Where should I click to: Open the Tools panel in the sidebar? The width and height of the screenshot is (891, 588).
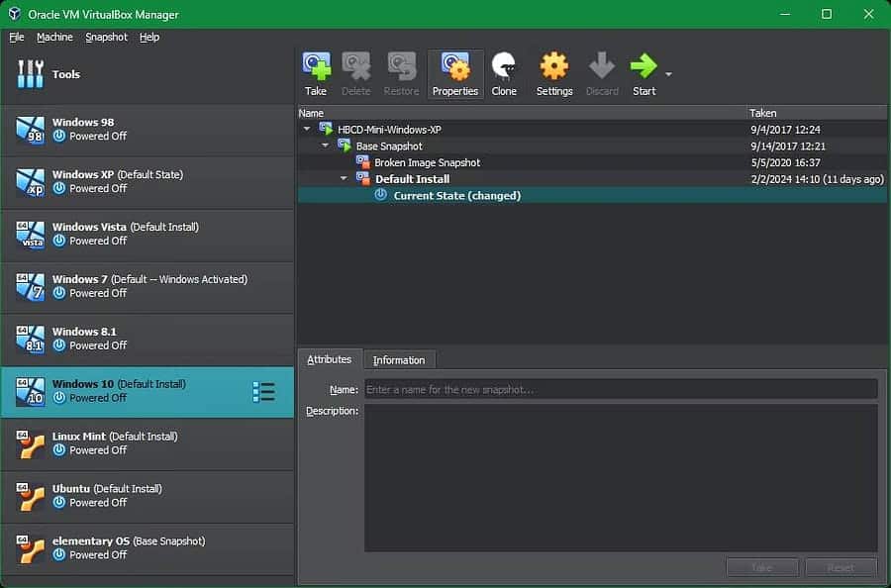[x=65, y=74]
